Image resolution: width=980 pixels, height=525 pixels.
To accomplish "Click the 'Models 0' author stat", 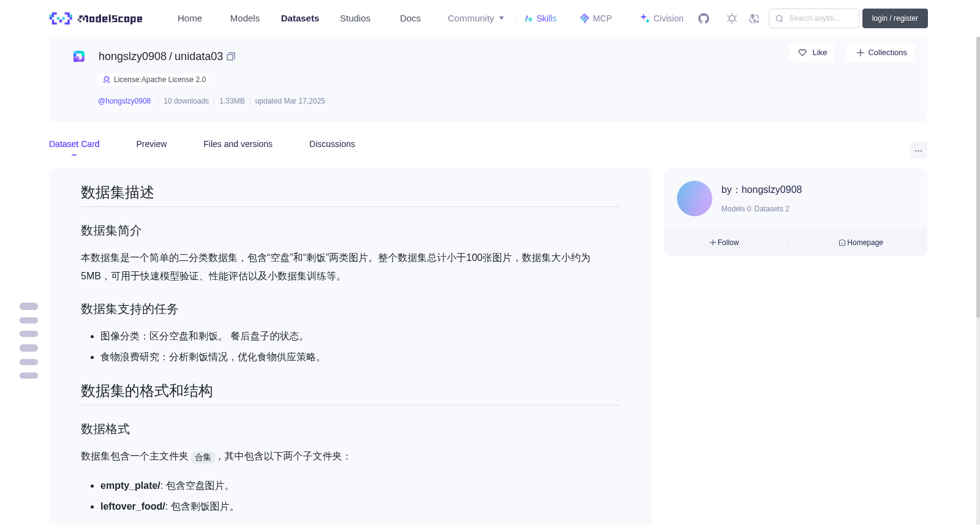I will click(736, 209).
